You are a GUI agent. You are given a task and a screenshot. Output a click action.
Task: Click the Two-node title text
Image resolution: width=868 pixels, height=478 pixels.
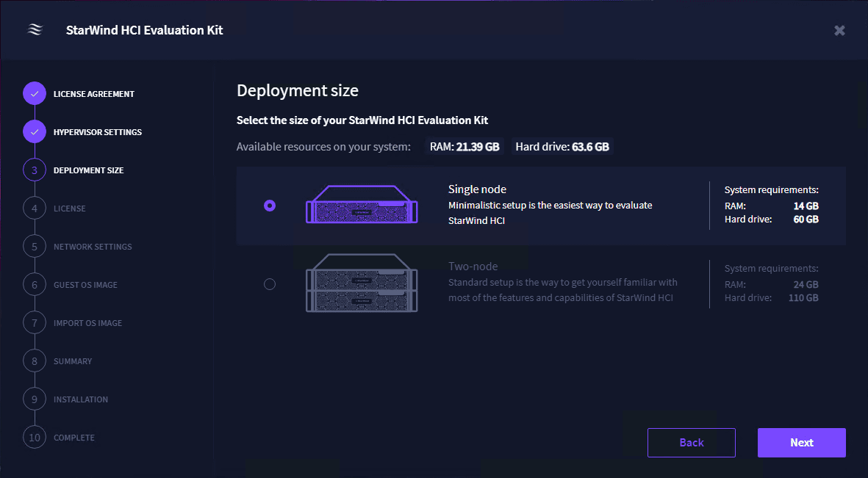point(473,266)
